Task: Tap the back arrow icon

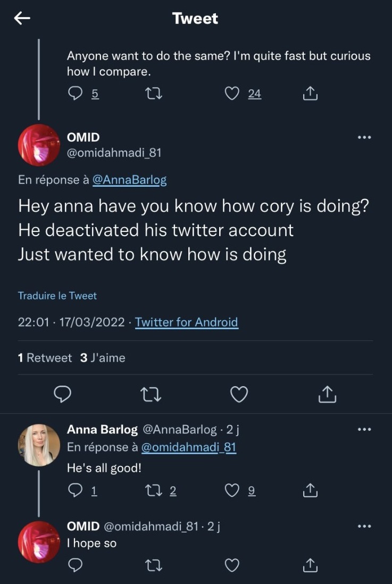Action: pos(22,19)
